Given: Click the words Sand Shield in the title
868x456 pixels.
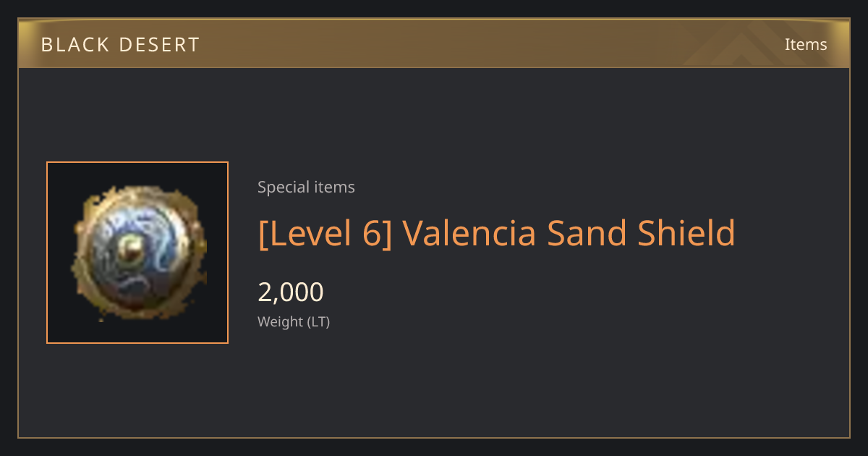Looking at the screenshot, I should click(x=641, y=233).
